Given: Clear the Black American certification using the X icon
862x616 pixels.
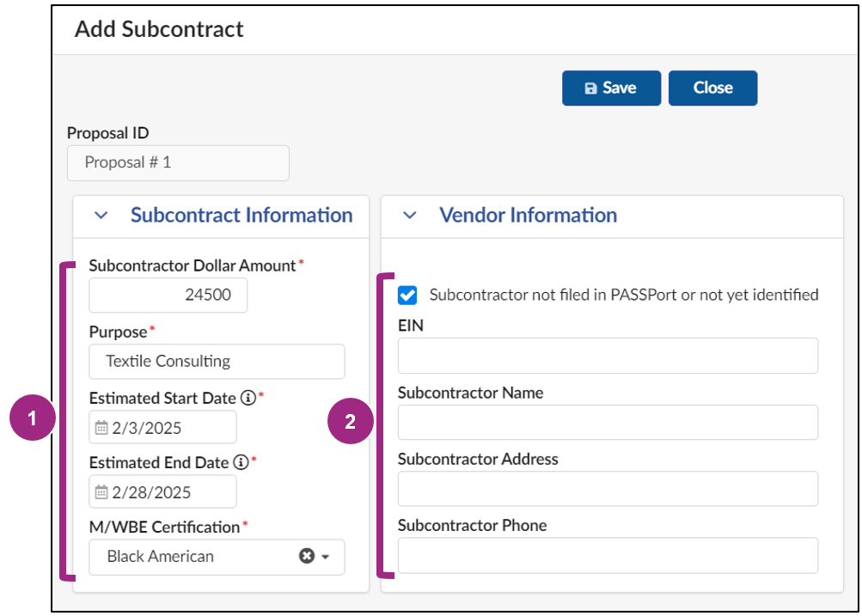Looking at the screenshot, I should point(307,556).
